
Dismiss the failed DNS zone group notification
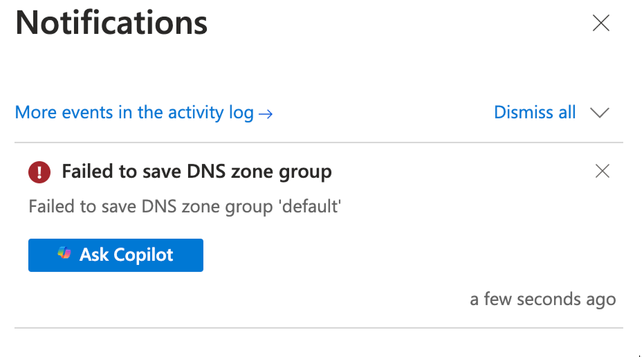pyautogui.click(x=602, y=171)
